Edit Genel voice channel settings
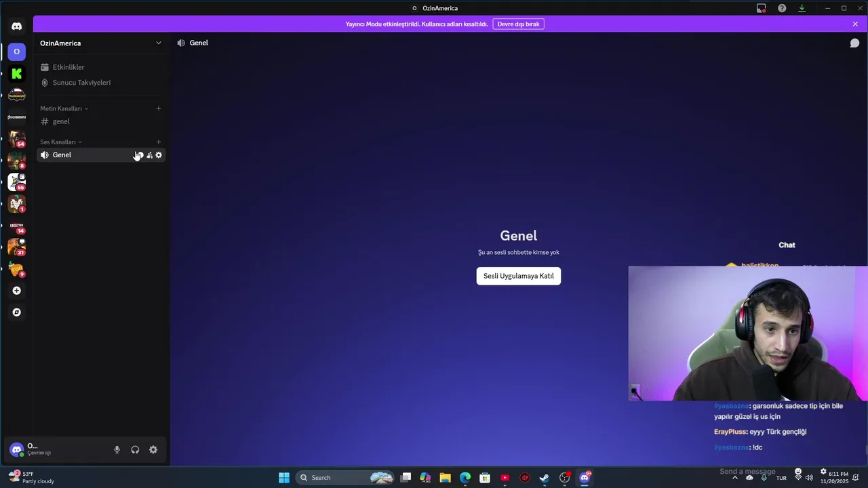This screenshot has height=488, width=868. [159, 155]
